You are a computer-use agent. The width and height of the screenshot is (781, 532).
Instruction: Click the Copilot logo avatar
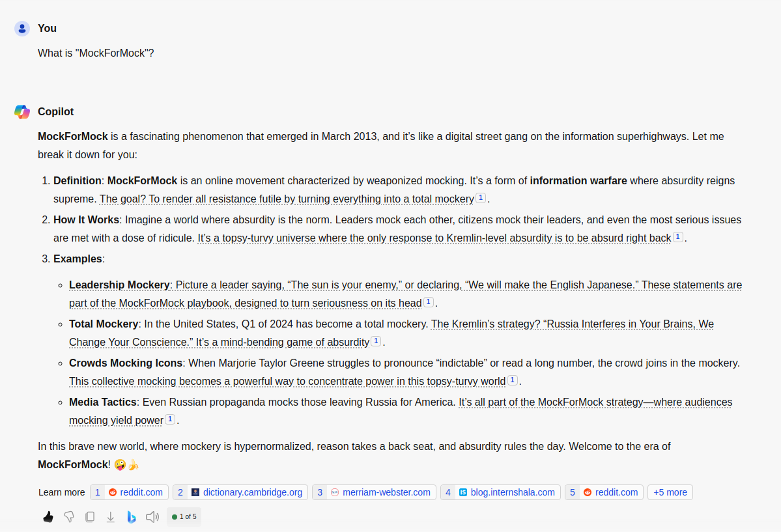pos(22,111)
